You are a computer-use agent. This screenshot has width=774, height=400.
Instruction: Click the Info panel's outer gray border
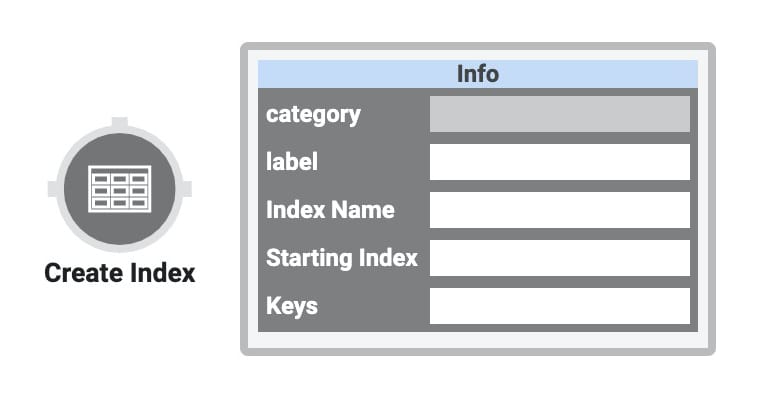point(477,45)
